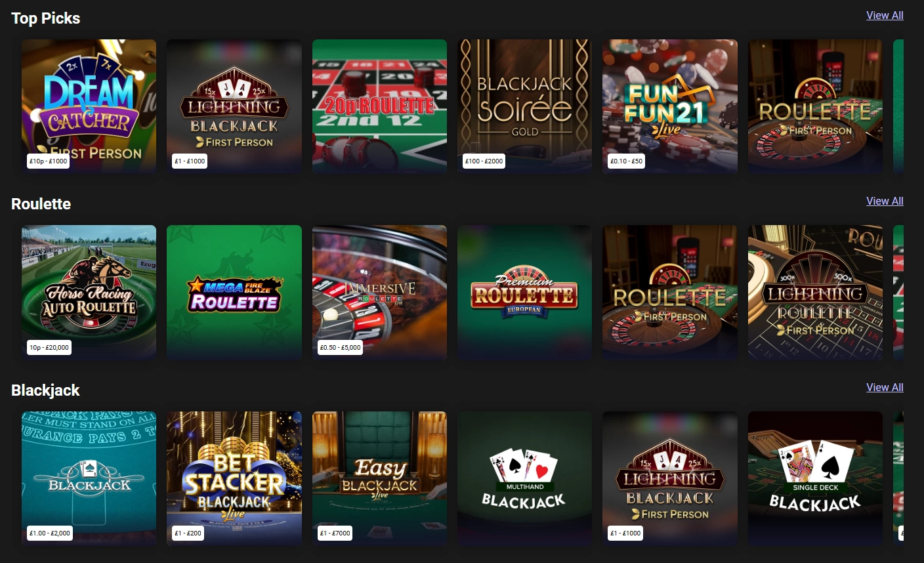Open Roulette First Person in Roulette row

click(x=670, y=293)
